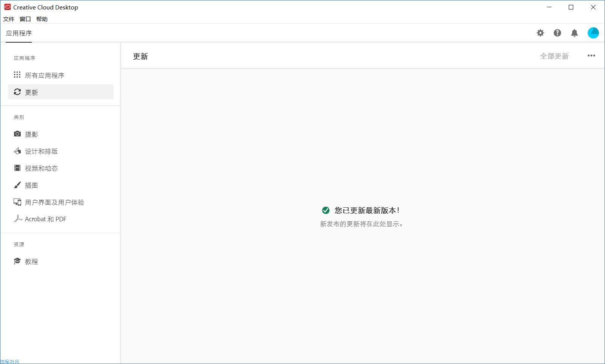The image size is (605, 364).
Task: Click the refresh icon beside 更新
Action: [17, 92]
